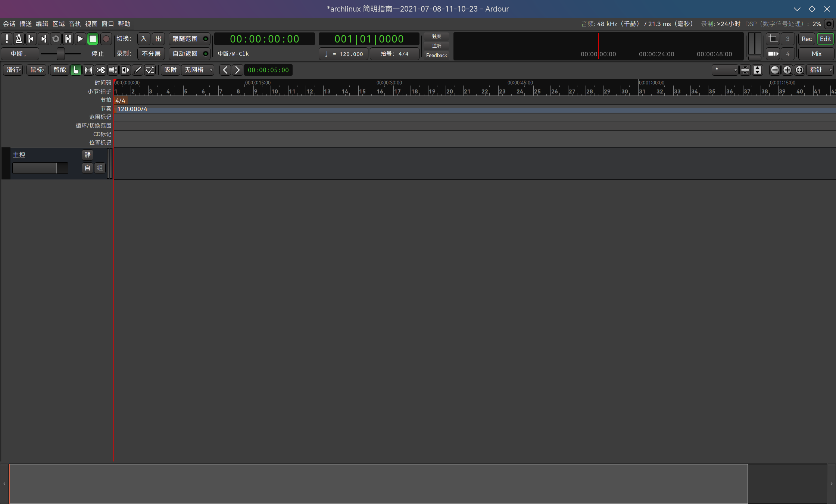This screenshot has width=836, height=504.
Task: Select the pencil Draw tool
Action: pos(138,70)
